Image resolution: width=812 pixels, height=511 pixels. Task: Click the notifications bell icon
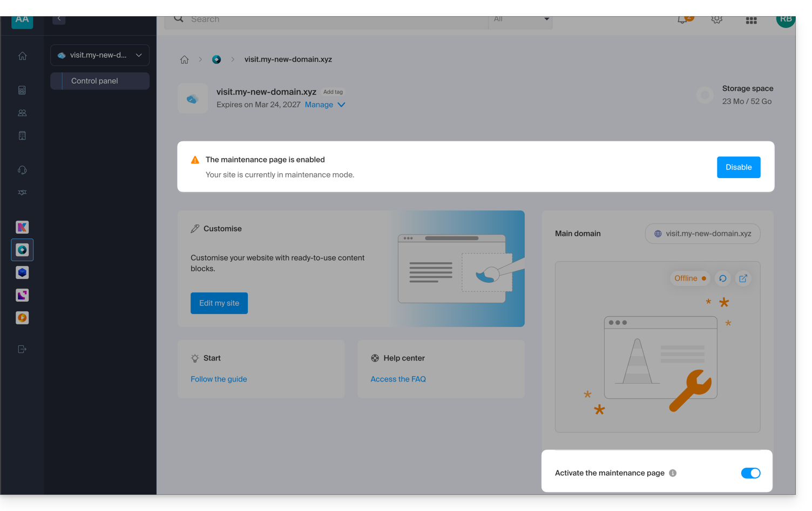pyautogui.click(x=683, y=20)
